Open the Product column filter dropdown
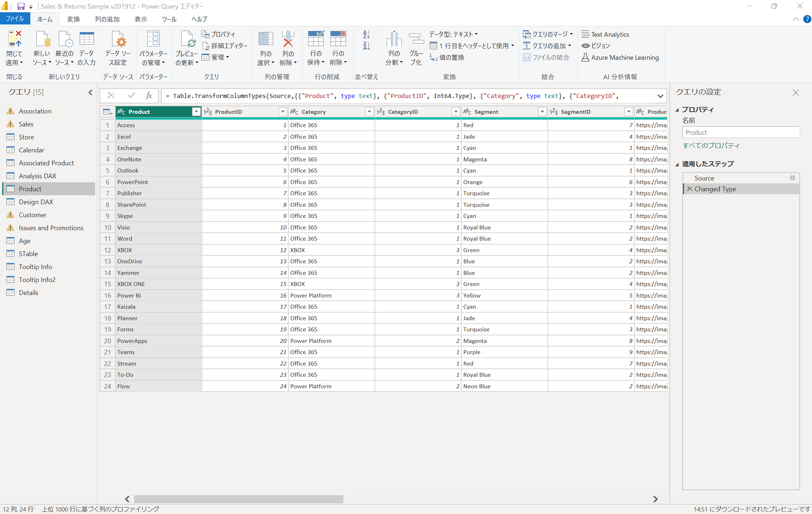812x514 pixels. [x=196, y=112]
